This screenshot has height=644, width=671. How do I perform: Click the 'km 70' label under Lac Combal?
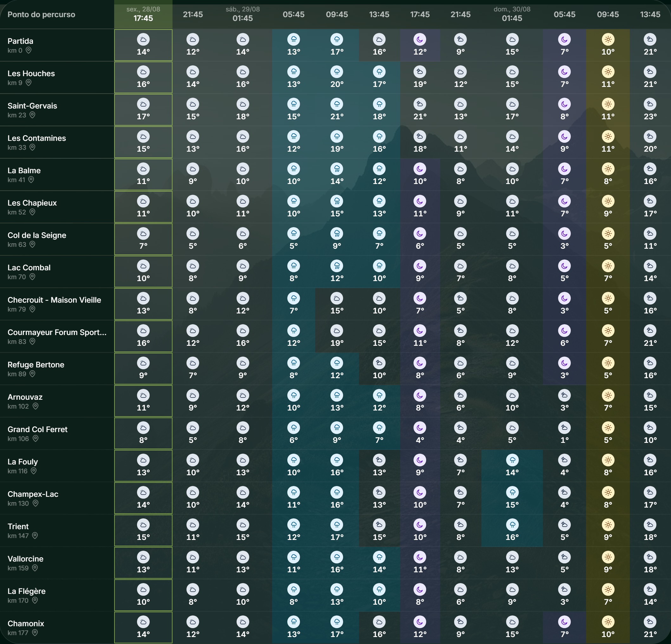[17, 277]
